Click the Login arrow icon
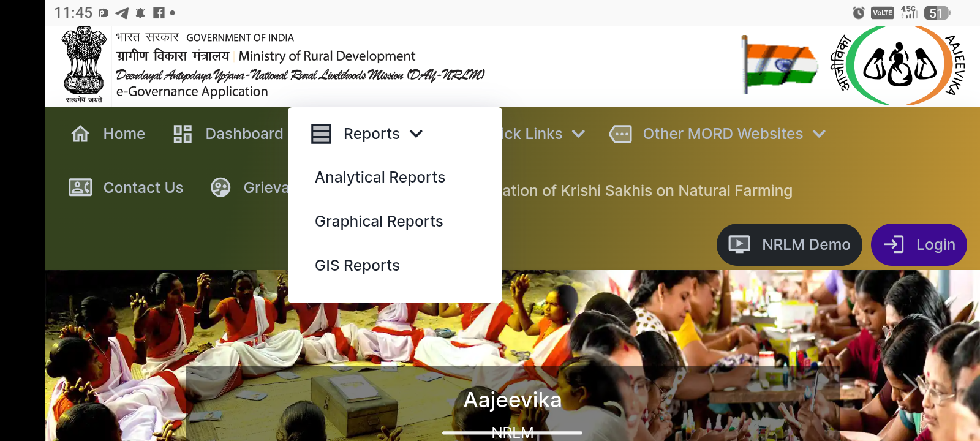 coord(894,244)
